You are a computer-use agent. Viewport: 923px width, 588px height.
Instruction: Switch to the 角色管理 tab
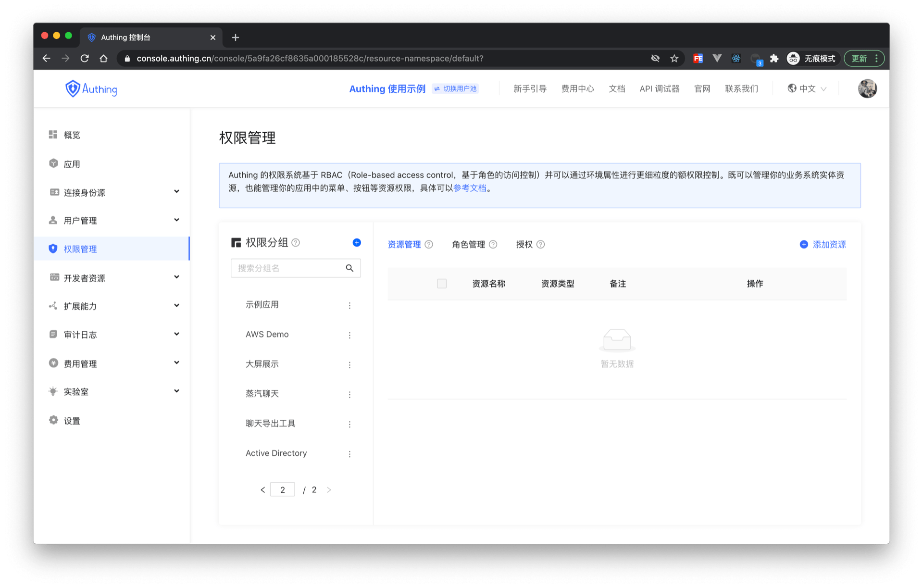pos(468,245)
